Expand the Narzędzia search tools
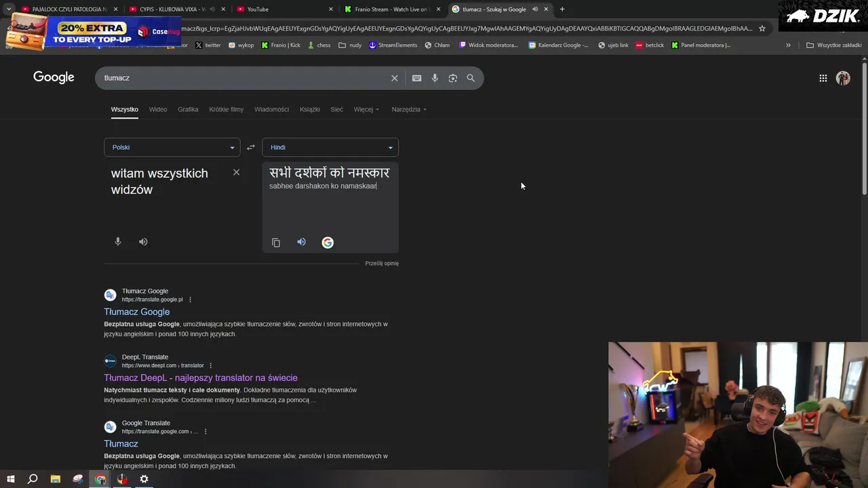The image size is (868, 488). [409, 109]
